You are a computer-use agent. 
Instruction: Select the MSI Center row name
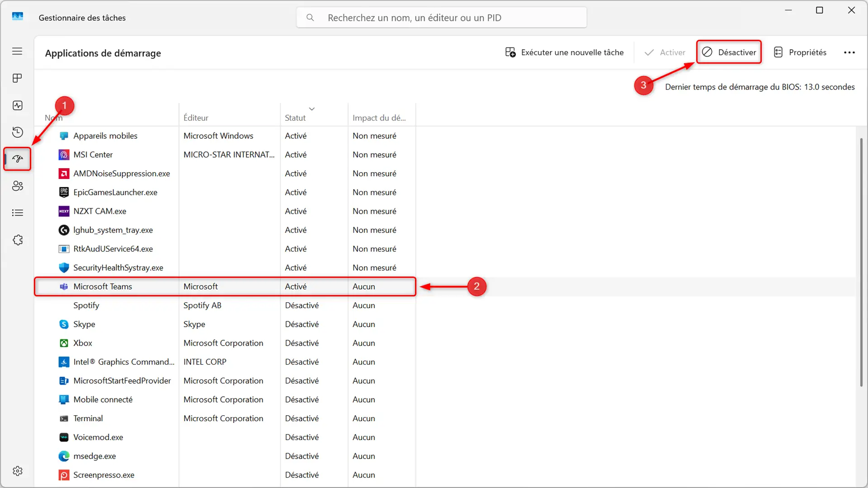click(93, 155)
